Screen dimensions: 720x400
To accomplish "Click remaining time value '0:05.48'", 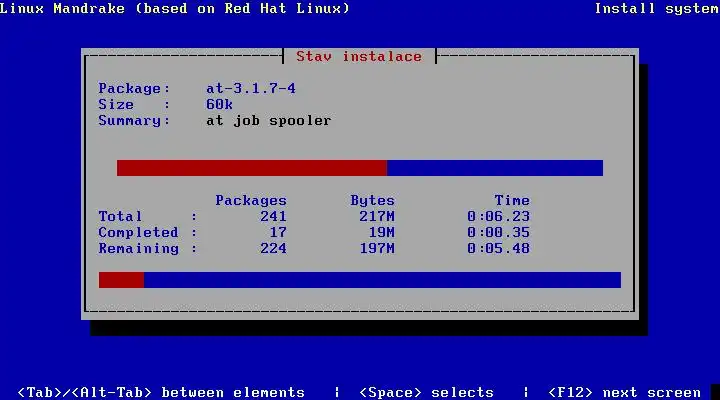I will [499, 248].
